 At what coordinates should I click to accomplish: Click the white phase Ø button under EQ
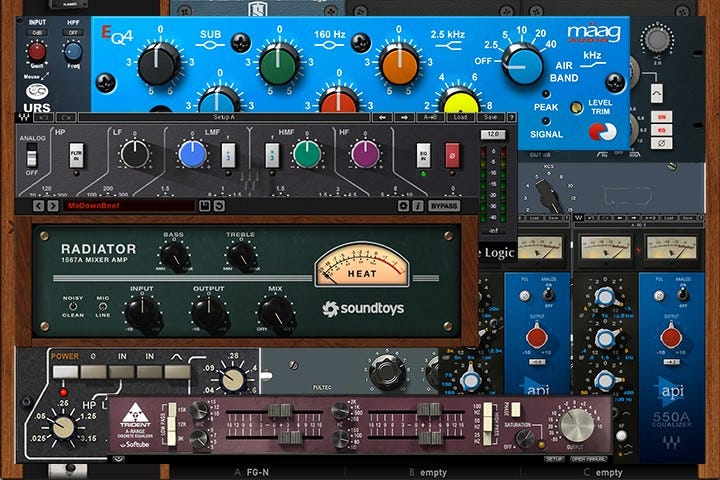pos(661,144)
